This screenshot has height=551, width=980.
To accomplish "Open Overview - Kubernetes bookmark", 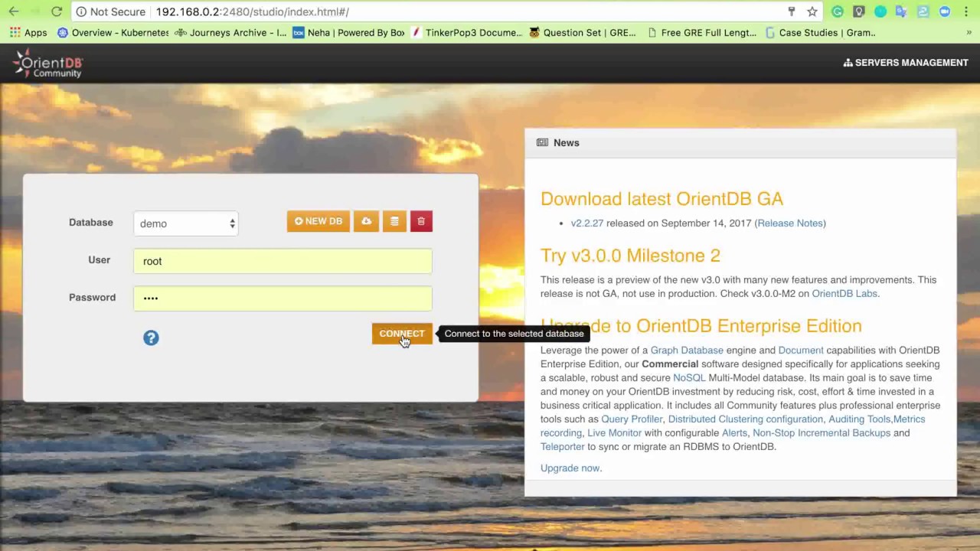I will pyautogui.click(x=113, y=33).
